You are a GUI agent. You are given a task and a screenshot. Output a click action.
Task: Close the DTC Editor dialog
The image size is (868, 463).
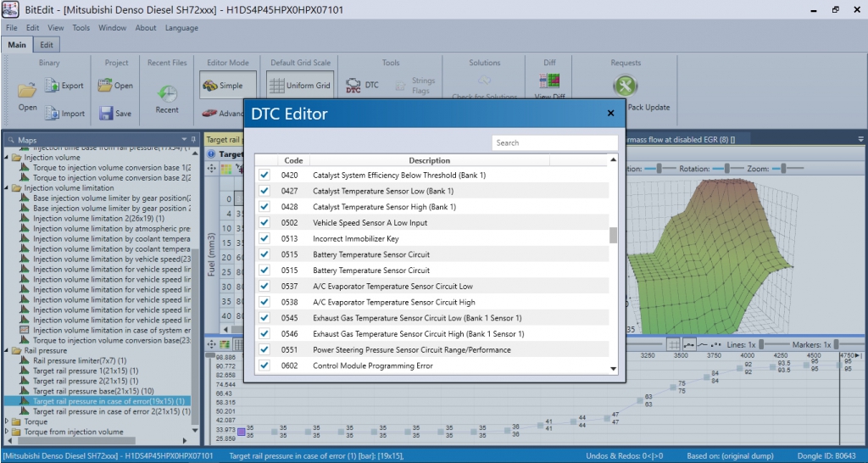coord(610,113)
